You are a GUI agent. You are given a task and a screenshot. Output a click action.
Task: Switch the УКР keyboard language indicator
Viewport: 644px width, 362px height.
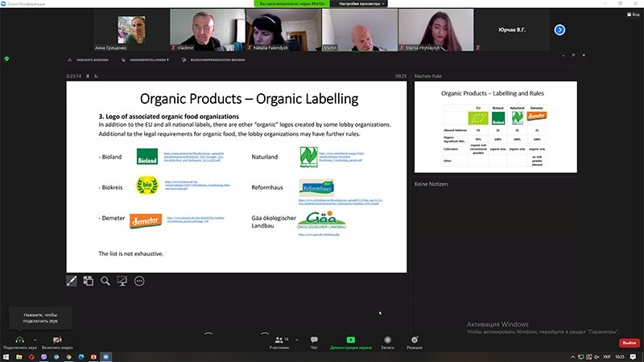pyautogui.click(x=607, y=357)
